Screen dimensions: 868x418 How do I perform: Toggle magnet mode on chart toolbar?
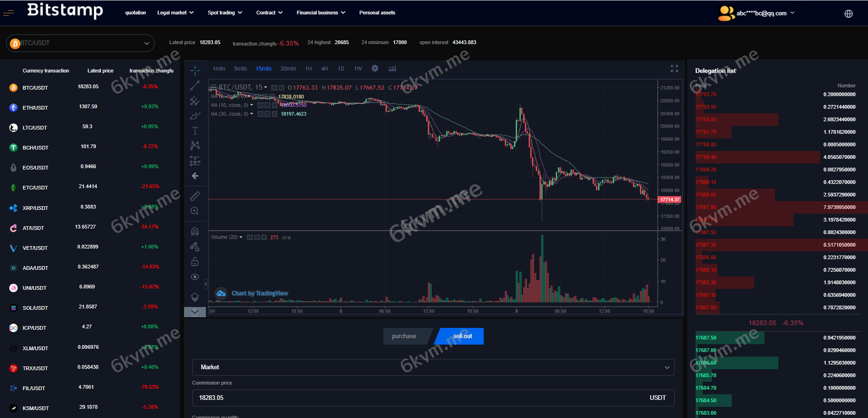pos(195,231)
